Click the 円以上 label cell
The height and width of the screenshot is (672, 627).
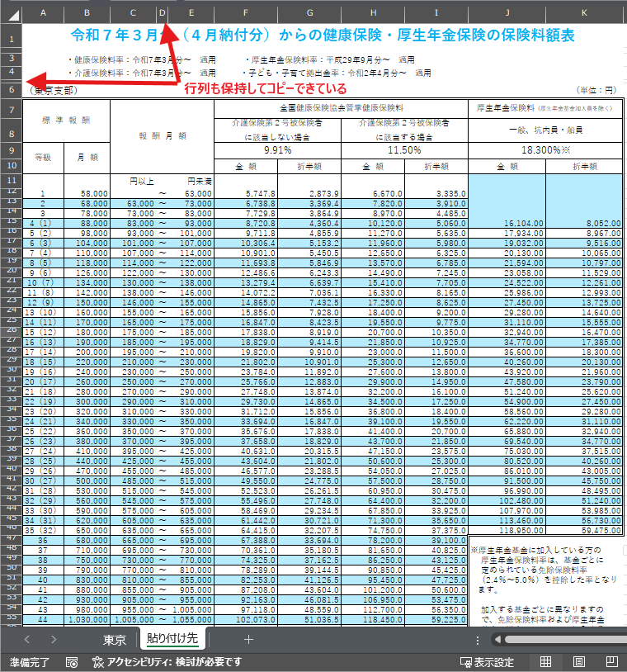pyautogui.click(x=142, y=182)
